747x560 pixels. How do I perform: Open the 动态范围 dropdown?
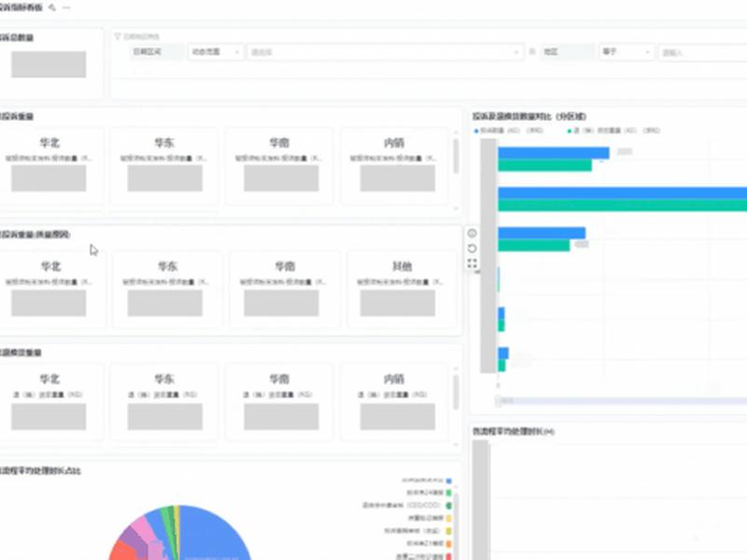tap(216, 52)
